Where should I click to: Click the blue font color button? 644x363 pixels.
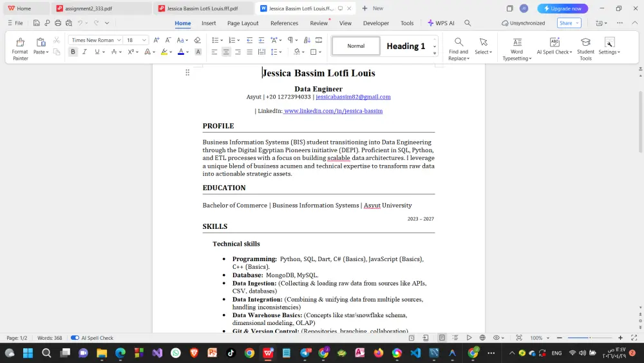tap(181, 52)
